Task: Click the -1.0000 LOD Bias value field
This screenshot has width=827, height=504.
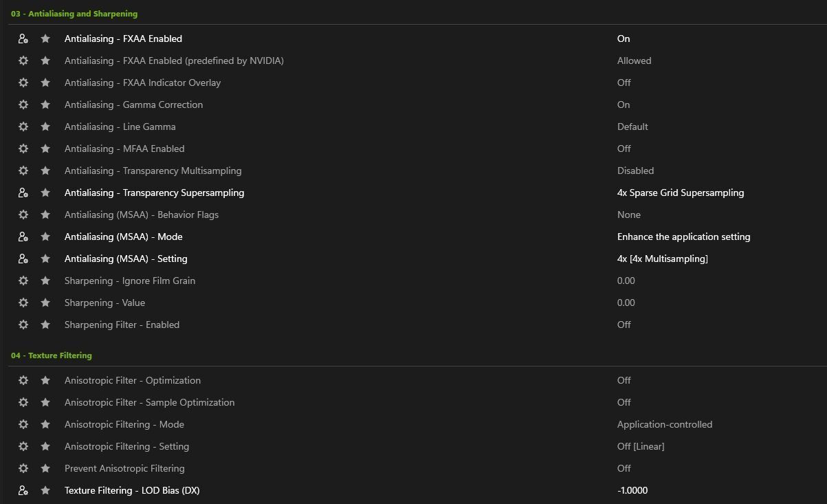Action: click(632, 490)
